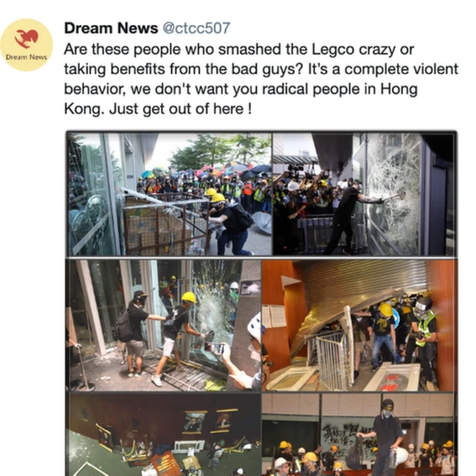Click the word "Kong." in the tweet
The height and width of the screenshot is (476, 476).
(84, 109)
